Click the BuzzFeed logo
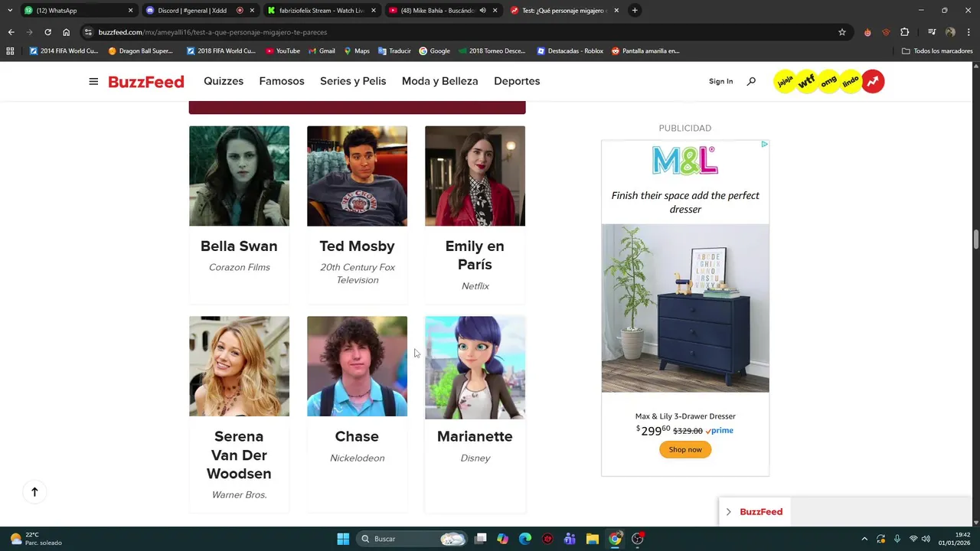This screenshot has height=551, width=980. pyautogui.click(x=146, y=81)
